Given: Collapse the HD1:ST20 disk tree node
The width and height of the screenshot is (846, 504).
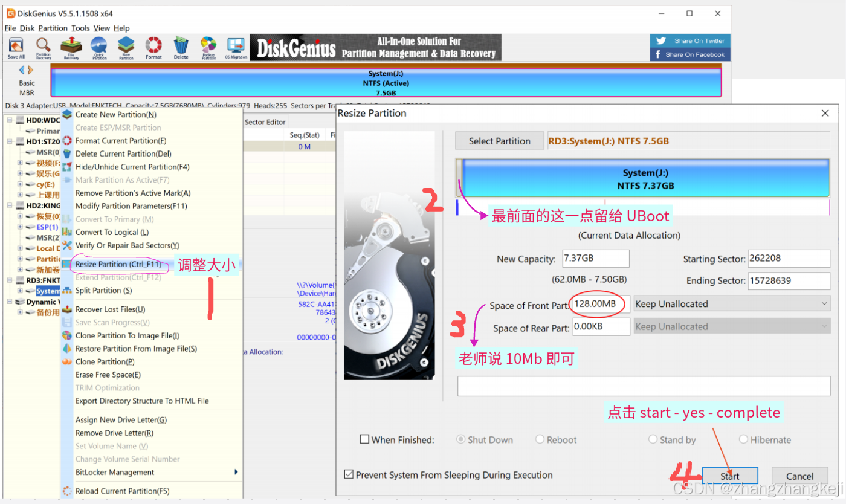Looking at the screenshot, I should (11, 141).
